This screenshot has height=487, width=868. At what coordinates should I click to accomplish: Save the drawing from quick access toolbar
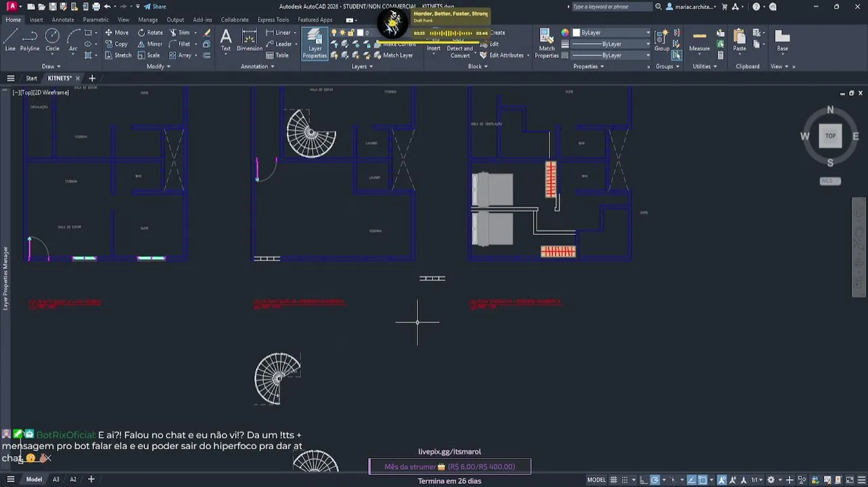pos(53,7)
